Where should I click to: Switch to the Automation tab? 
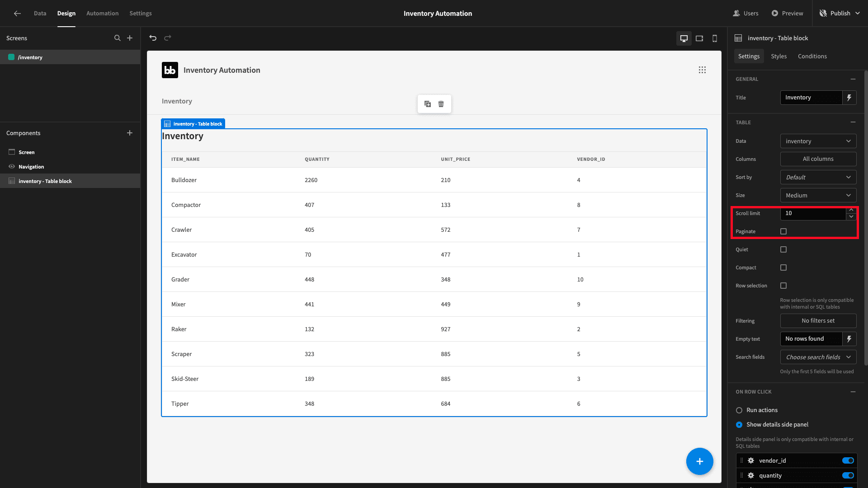click(103, 14)
